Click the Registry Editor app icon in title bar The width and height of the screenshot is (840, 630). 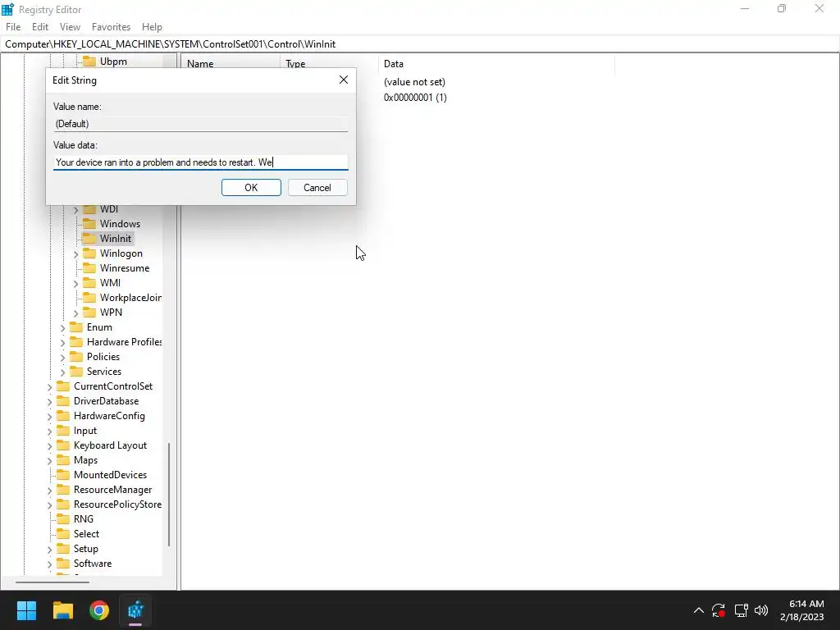[x=7, y=9]
